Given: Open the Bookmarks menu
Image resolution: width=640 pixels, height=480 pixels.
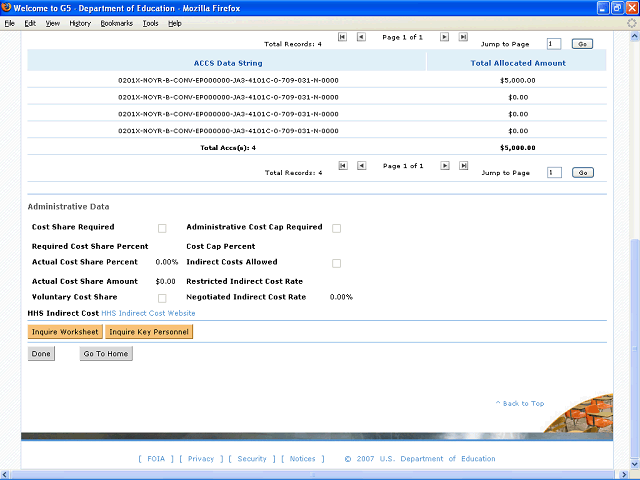Looking at the screenshot, I should tap(117, 24).
